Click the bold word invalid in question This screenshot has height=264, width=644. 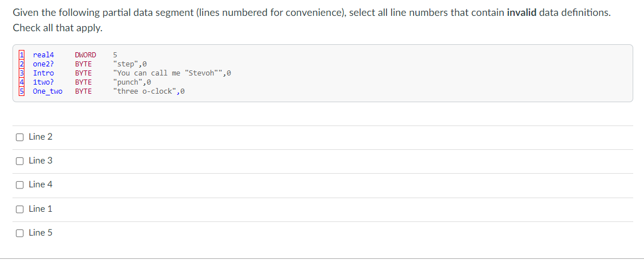point(522,12)
